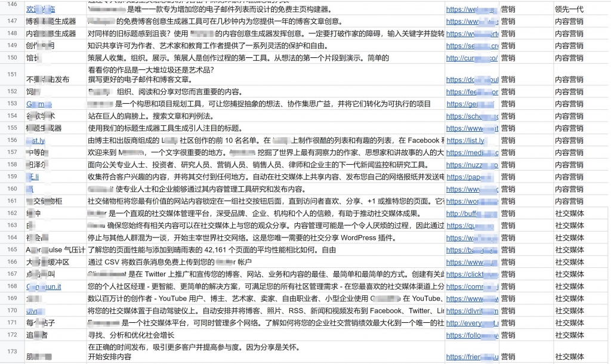Click the cell starting 数以百万计的创作者

click(266, 298)
